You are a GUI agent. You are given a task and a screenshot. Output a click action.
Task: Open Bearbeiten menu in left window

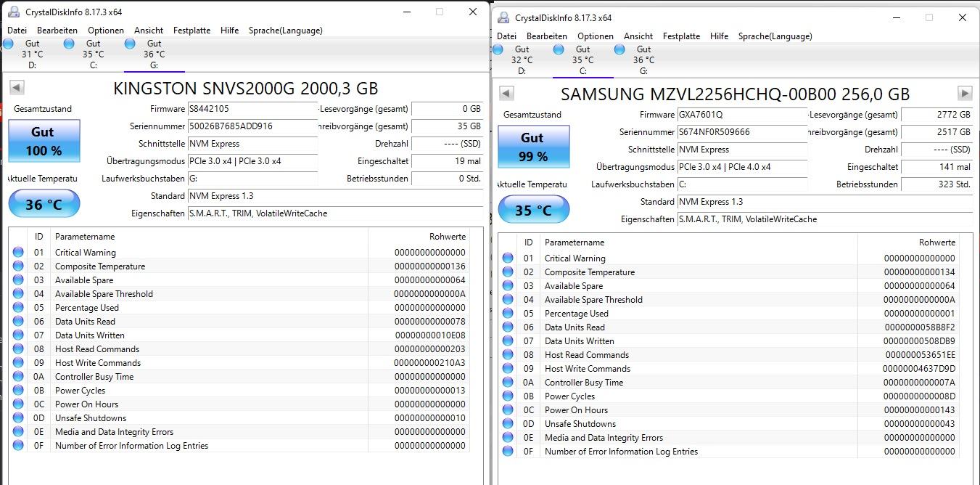pyautogui.click(x=57, y=30)
